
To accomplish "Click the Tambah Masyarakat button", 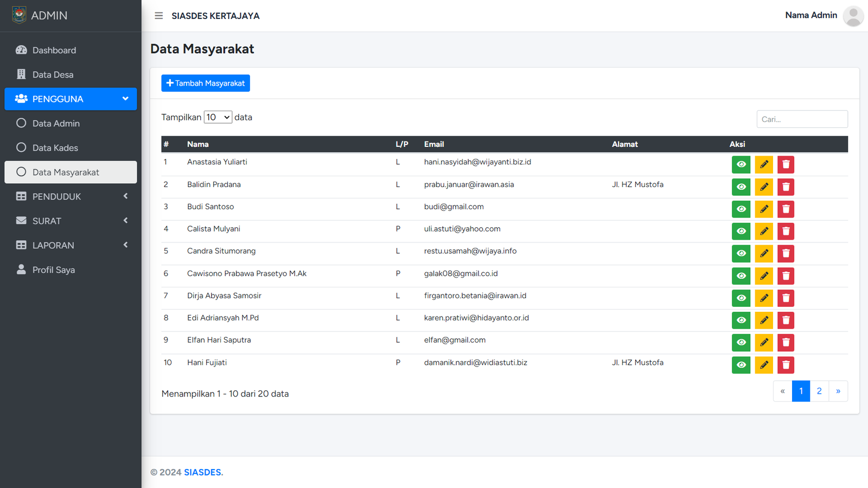I will point(206,83).
